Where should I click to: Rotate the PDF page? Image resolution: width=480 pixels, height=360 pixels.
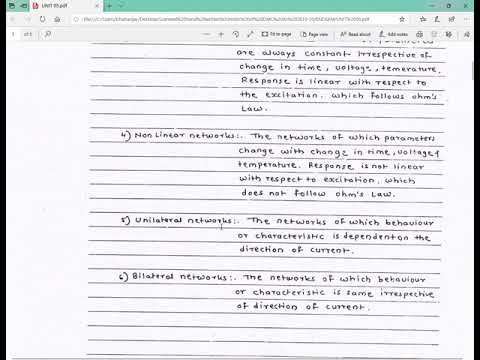(236, 34)
